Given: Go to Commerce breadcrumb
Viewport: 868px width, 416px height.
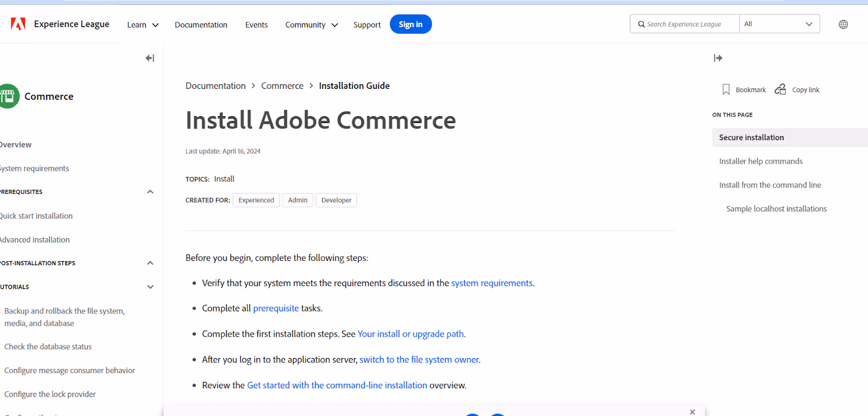Looking at the screenshot, I should pyautogui.click(x=282, y=86).
